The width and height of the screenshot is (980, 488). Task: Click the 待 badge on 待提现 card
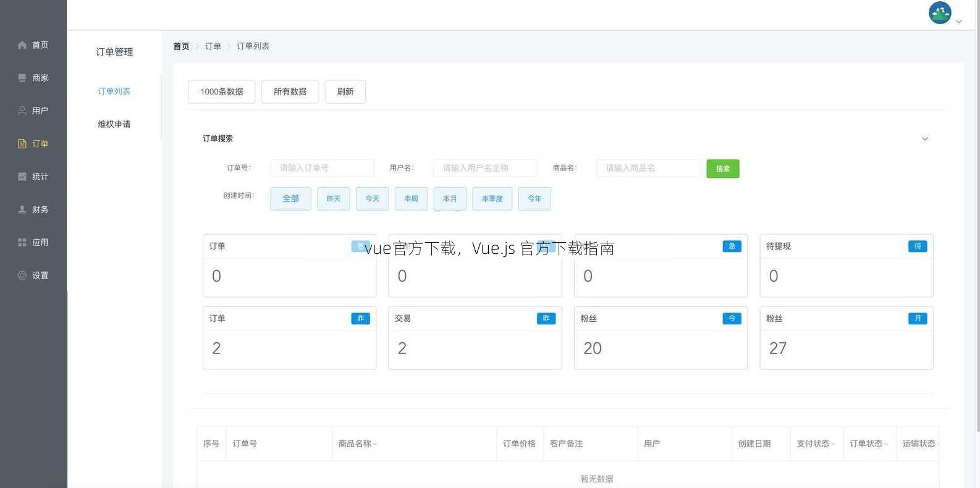tap(918, 246)
